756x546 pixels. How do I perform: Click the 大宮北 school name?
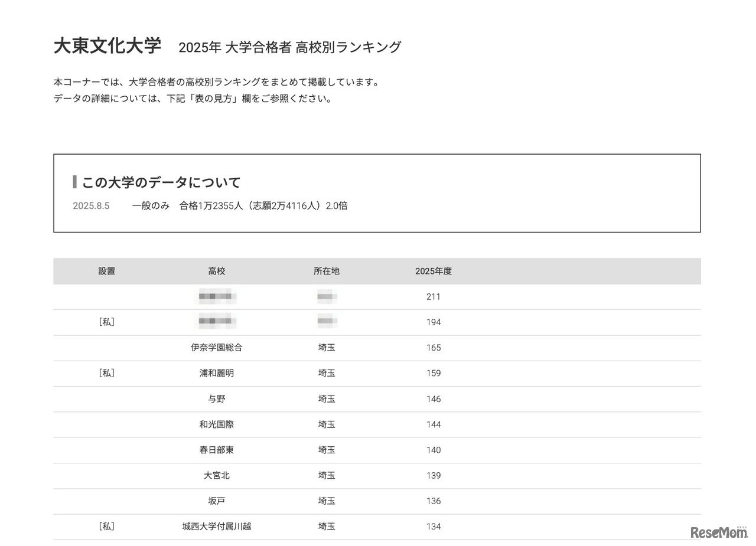coord(217,475)
